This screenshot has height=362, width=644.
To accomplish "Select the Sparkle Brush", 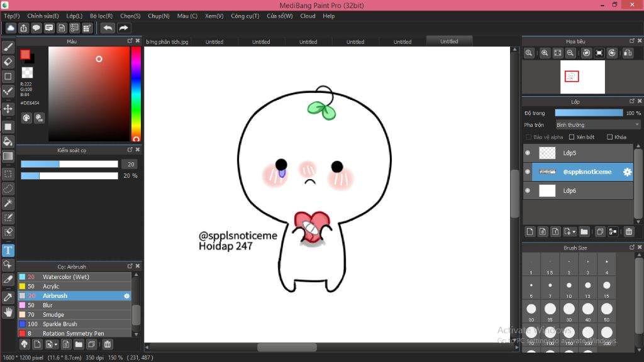I will pyautogui.click(x=74, y=324).
